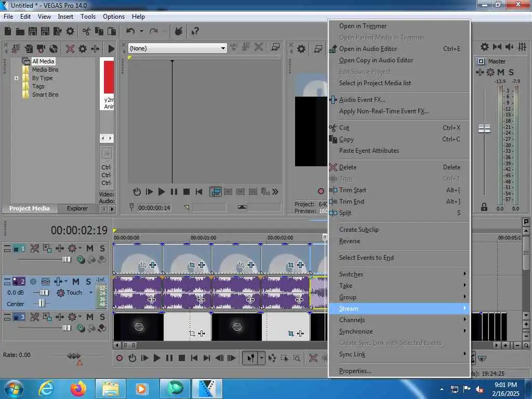The height and width of the screenshot is (399, 532).
Task: Open Get Media from Web globe icon
Action: (54, 49)
